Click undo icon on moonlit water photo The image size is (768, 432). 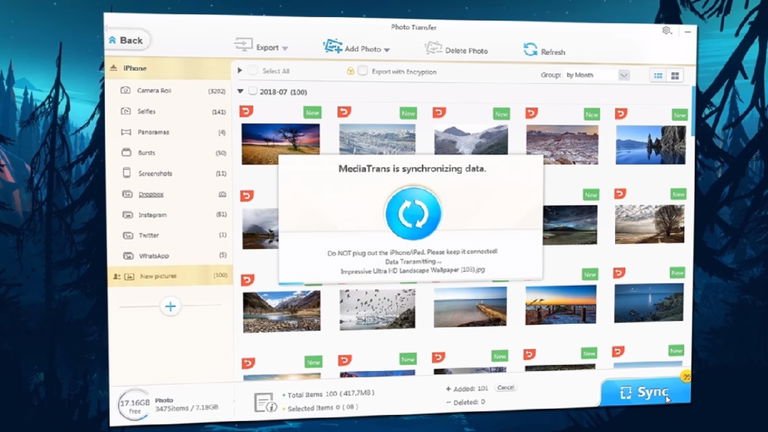(619, 272)
